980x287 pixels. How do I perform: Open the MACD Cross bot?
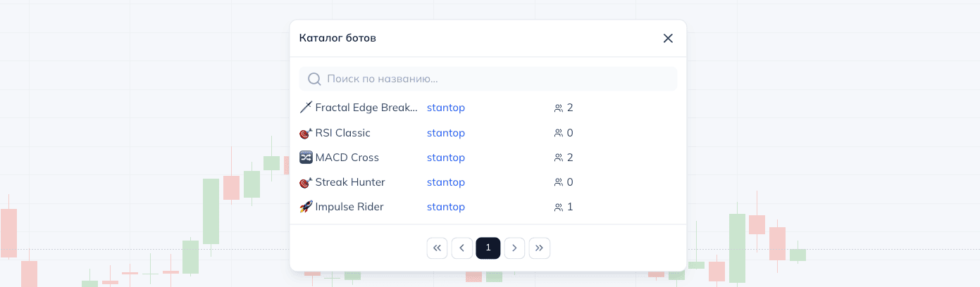347,158
